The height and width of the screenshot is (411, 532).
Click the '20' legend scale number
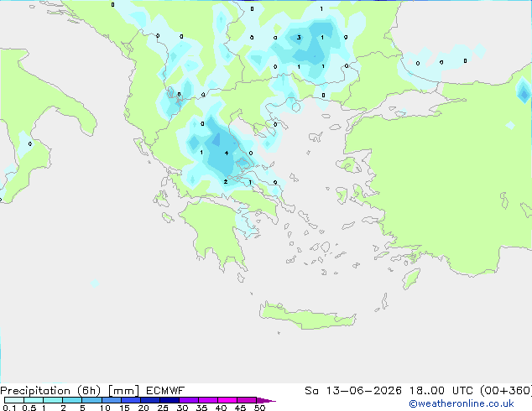[x=143, y=408]
